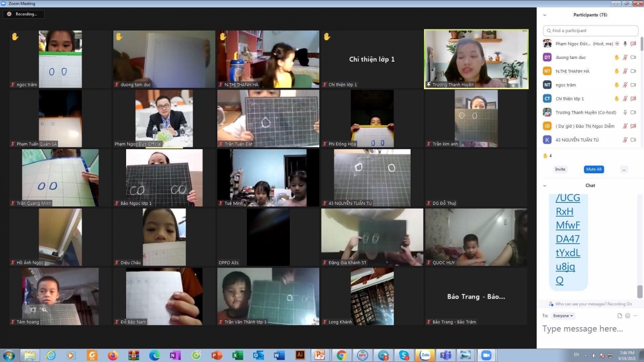Open Microsoft Teams from the taskbar
Screen dimensions: 644x362
point(445,355)
